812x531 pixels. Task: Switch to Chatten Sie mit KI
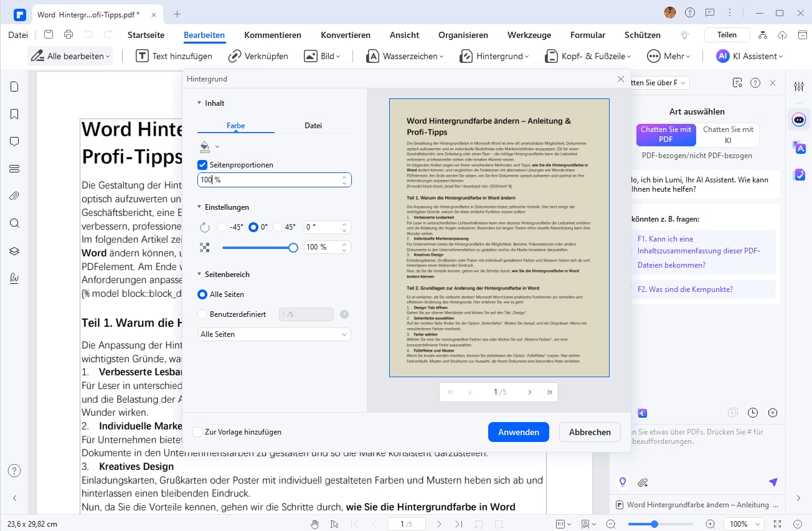pyautogui.click(x=728, y=134)
